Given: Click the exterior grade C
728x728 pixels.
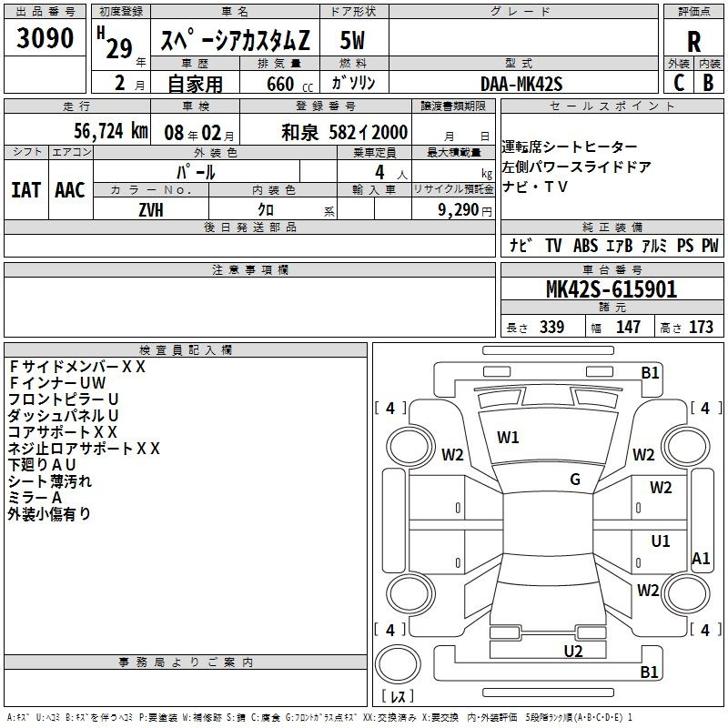Looking at the screenshot, I should pos(678,82).
